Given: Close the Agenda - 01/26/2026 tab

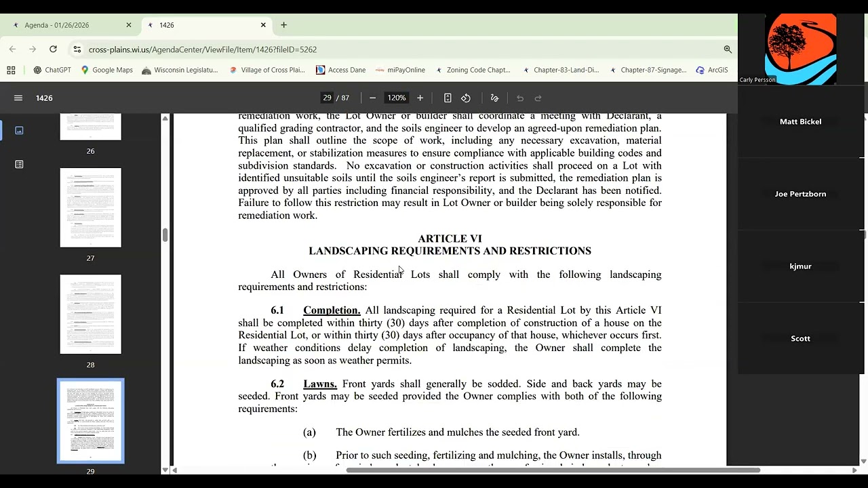Looking at the screenshot, I should (129, 25).
